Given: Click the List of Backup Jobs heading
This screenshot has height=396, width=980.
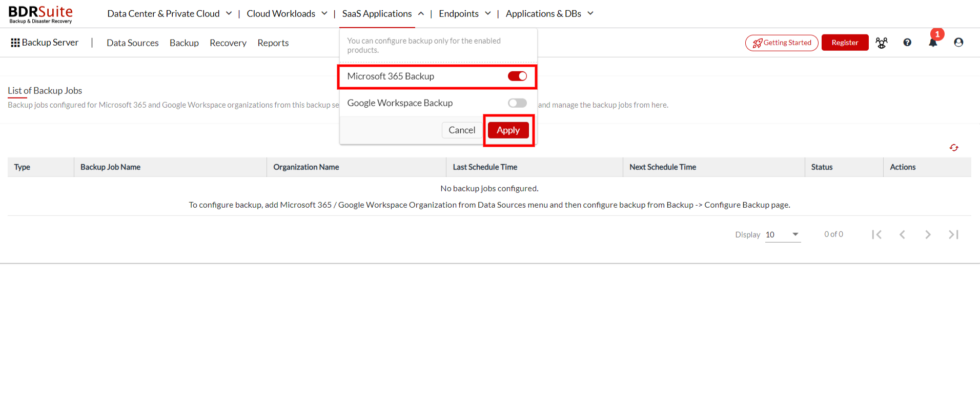Looking at the screenshot, I should click(x=45, y=91).
